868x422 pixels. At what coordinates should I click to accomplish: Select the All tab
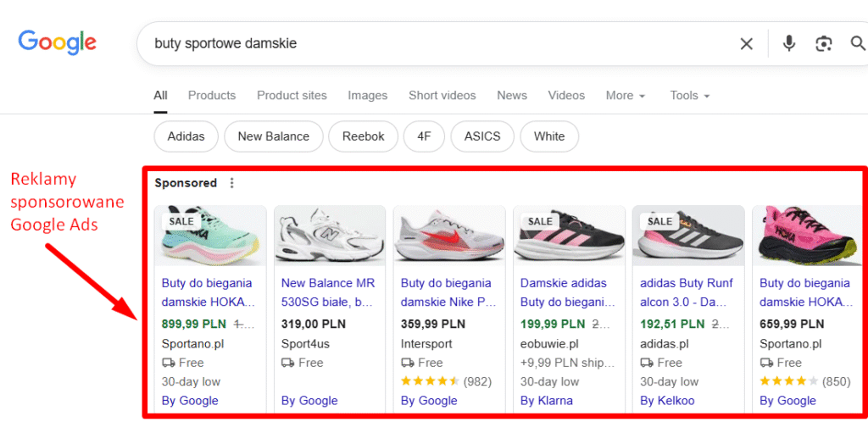click(160, 96)
